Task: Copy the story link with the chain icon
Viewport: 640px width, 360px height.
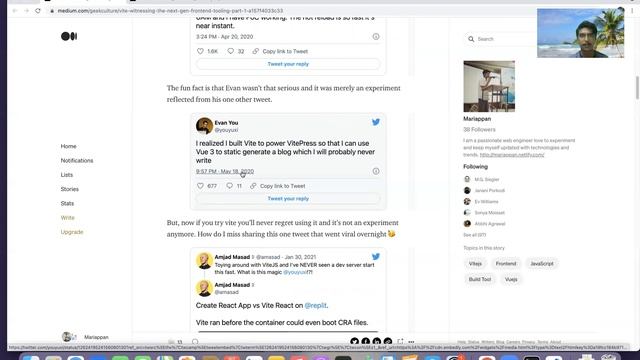Action: coord(388,341)
